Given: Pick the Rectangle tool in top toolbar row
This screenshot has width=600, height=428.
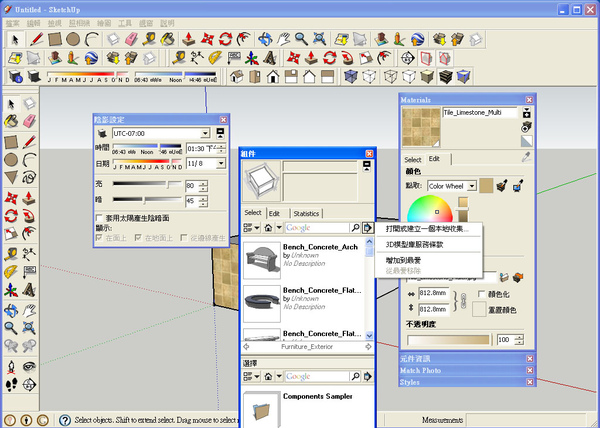Looking at the screenshot, I should [x=55, y=39].
